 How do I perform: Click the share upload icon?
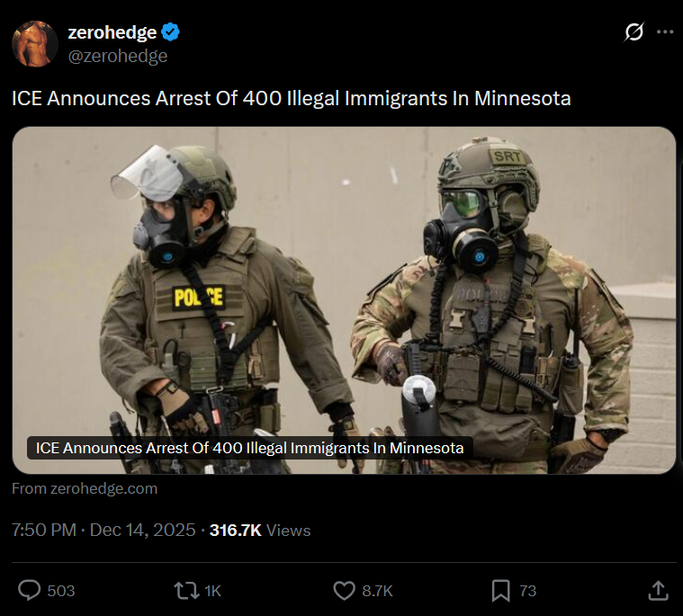pos(658,591)
